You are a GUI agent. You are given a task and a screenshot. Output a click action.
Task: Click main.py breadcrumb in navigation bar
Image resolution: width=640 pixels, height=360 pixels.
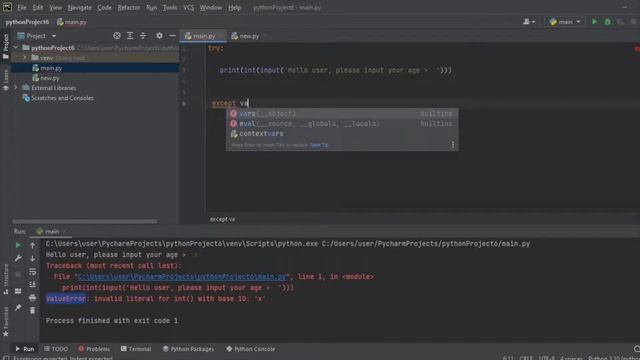pyautogui.click(x=72, y=22)
